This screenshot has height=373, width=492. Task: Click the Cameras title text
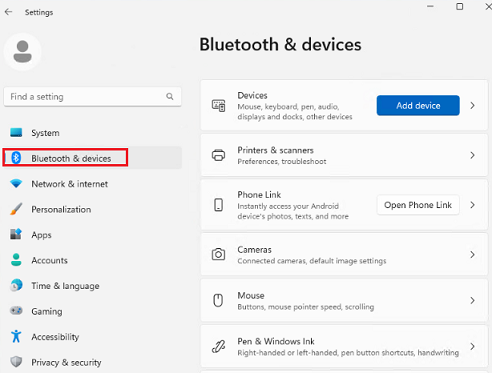click(254, 250)
